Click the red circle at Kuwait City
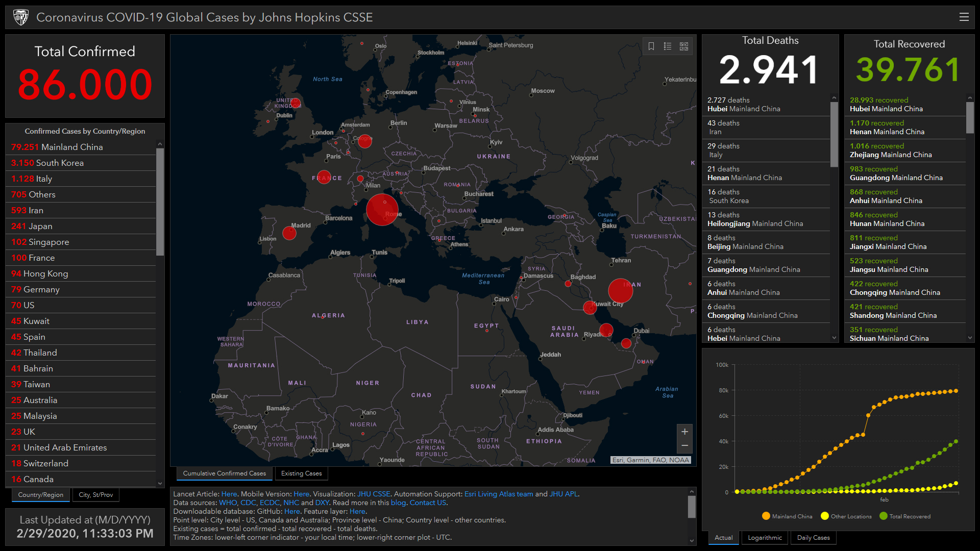 590,308
